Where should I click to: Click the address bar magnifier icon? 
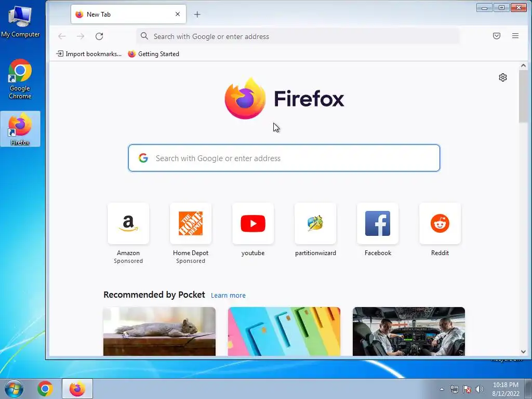point(144,36)
